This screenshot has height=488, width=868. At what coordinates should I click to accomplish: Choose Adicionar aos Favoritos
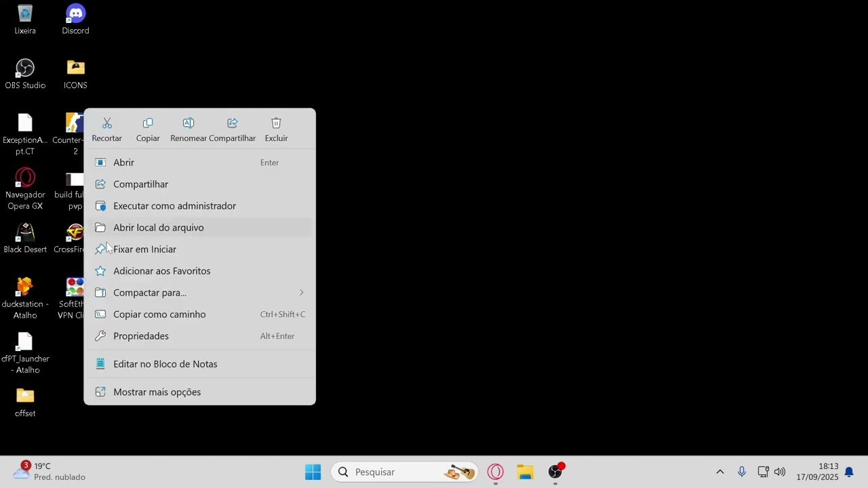click(199, 271)
